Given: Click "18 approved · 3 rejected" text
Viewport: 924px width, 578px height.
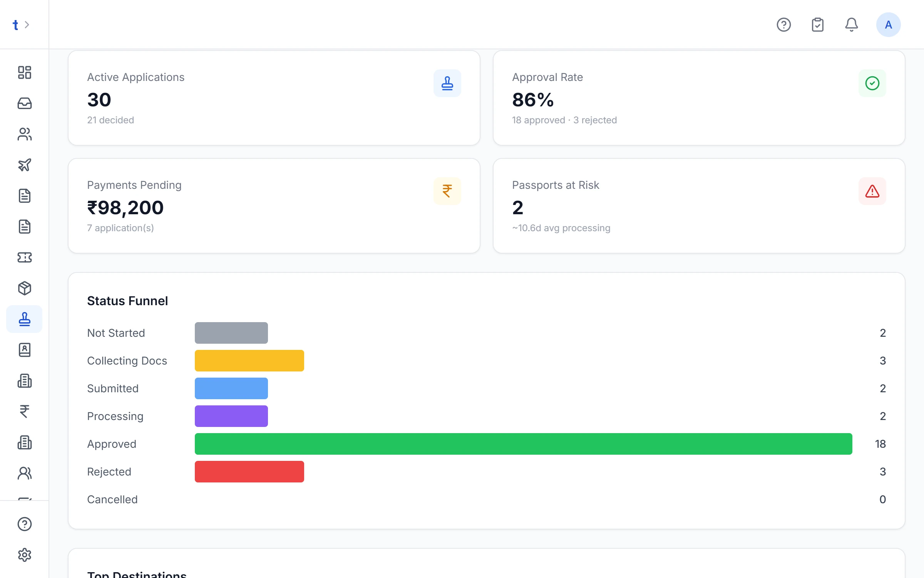Looking at the screenshot, I should coord(564,120).
